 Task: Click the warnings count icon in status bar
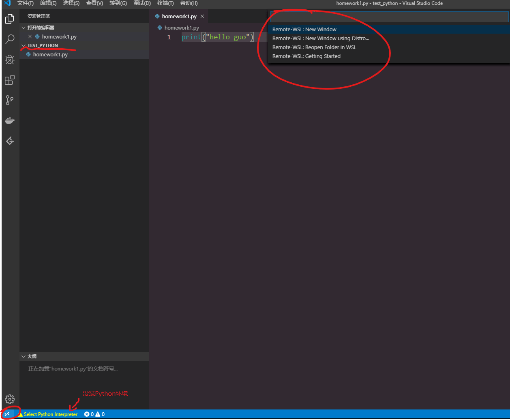(98, 414)
